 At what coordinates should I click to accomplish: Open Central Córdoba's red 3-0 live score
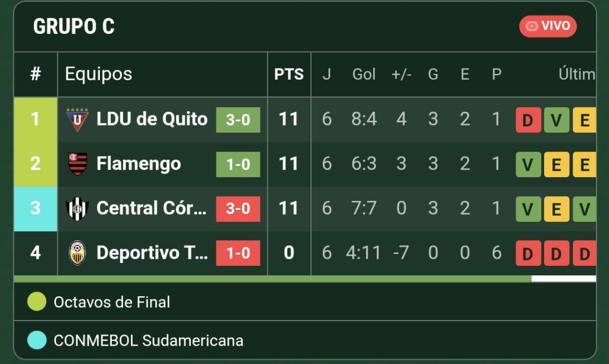coord(238,209)
